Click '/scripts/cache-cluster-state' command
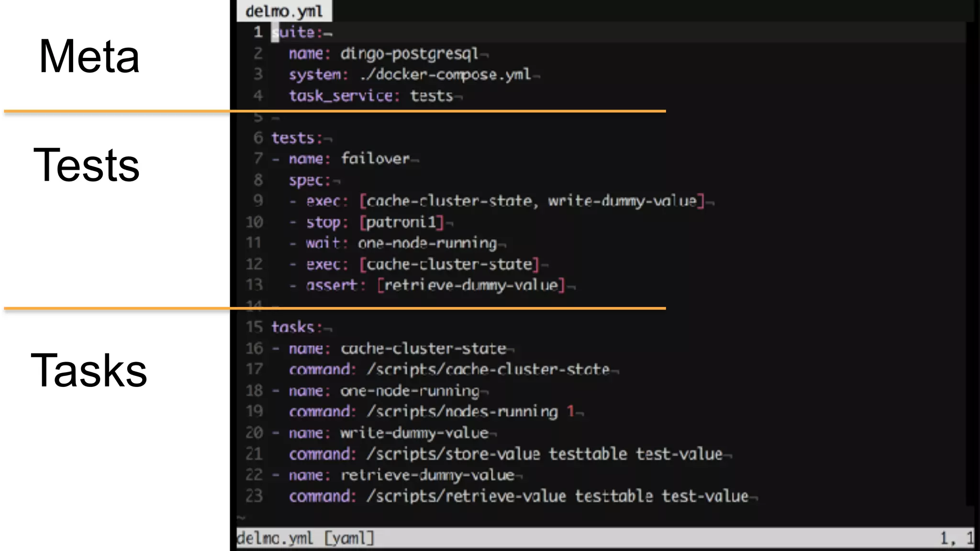This screenshot has height=551, width=980. click(488, 369)
